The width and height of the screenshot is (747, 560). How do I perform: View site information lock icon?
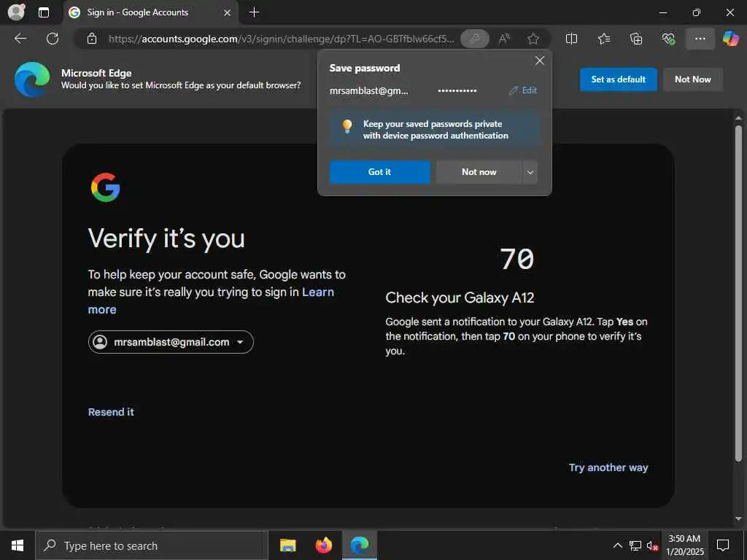point(92,39)
